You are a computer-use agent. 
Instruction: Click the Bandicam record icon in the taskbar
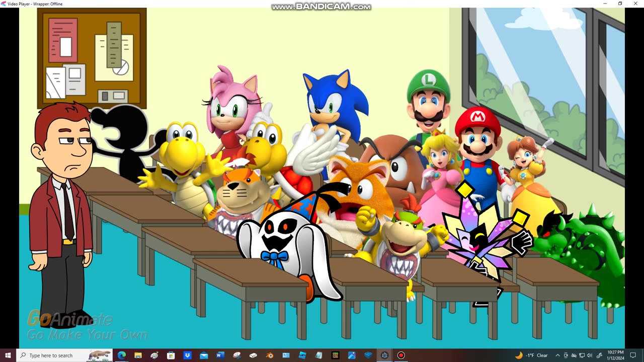coord(401,355)
